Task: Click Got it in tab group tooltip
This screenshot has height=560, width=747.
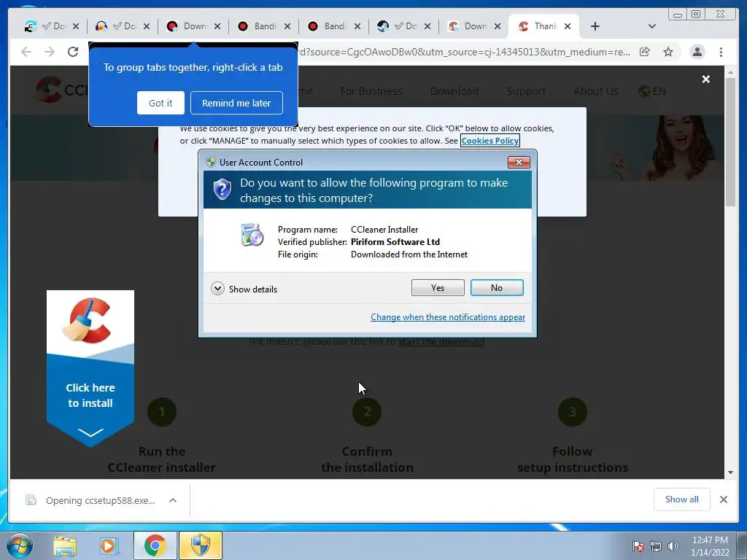Action: 160,103
